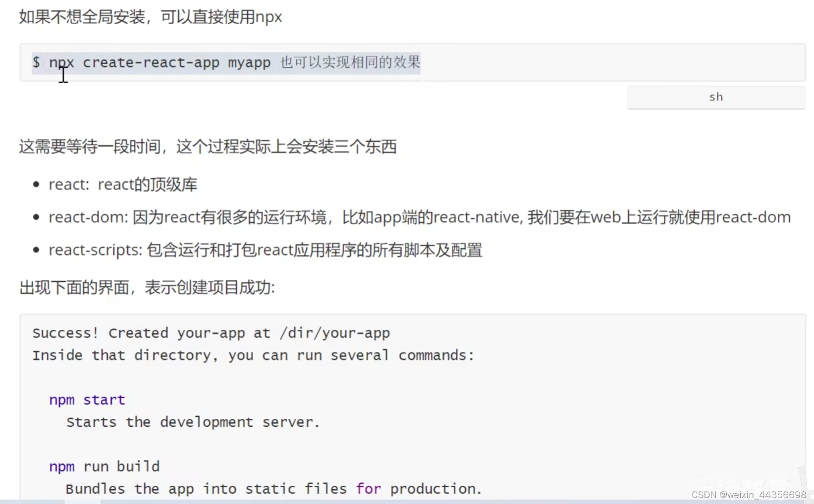The image size is (814, 504).
Task: Click list item starting 'react-dom:'
Action: coord(419,217)
